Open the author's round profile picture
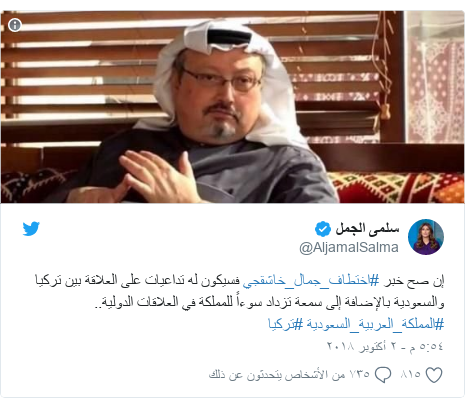This screenshot has width=465, height=407. [x=426, y=237]
